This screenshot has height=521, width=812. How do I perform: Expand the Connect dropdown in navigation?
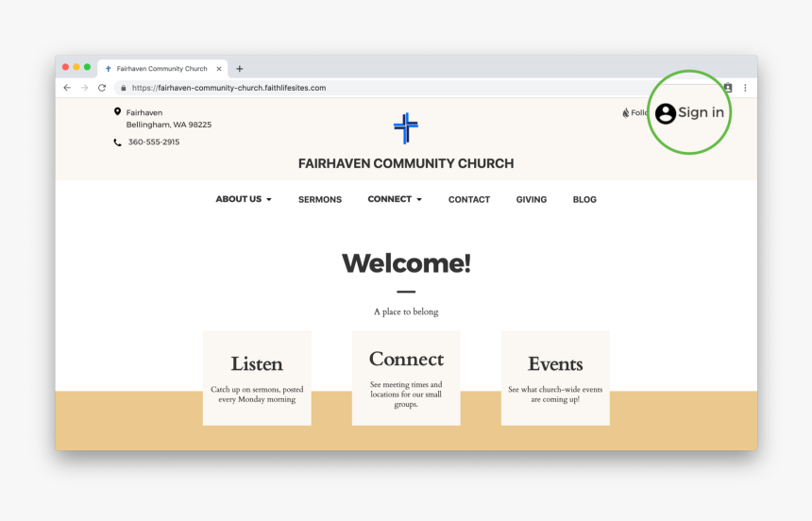coord(395,199)
